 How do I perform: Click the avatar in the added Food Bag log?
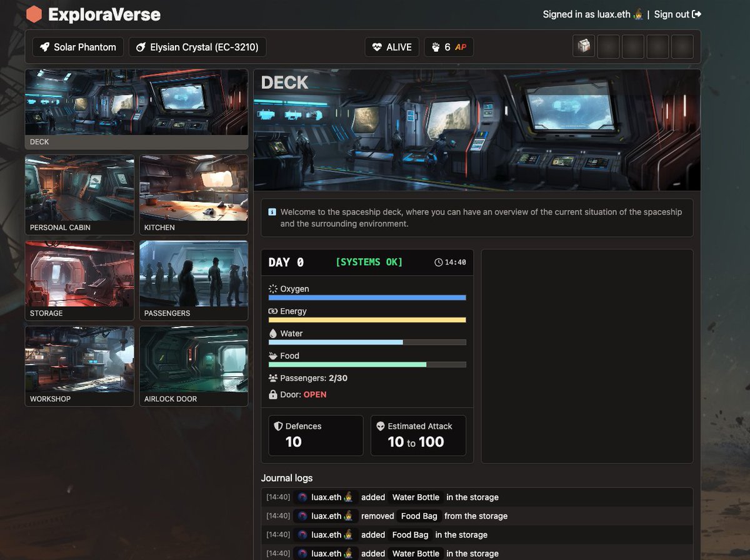pyautogui.click(x=302, y=535)
